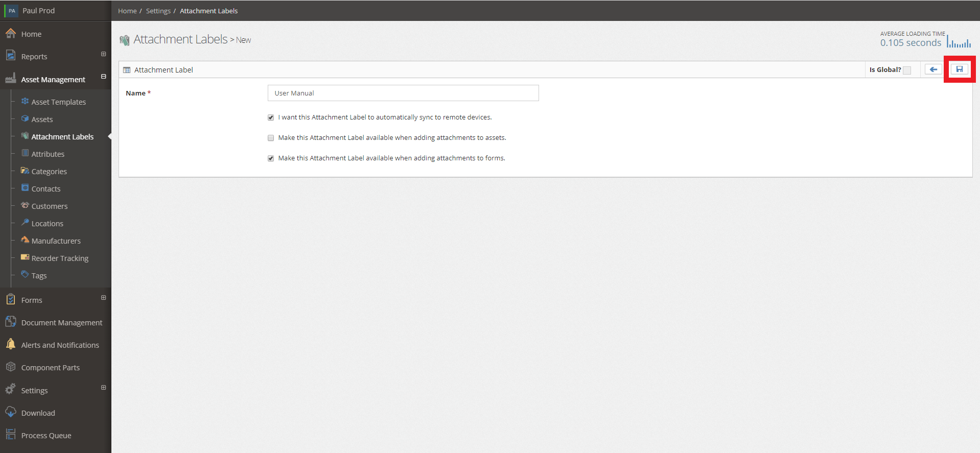
Task: Click the Attachment Label panel header icon
Action: tap(127, 70)
